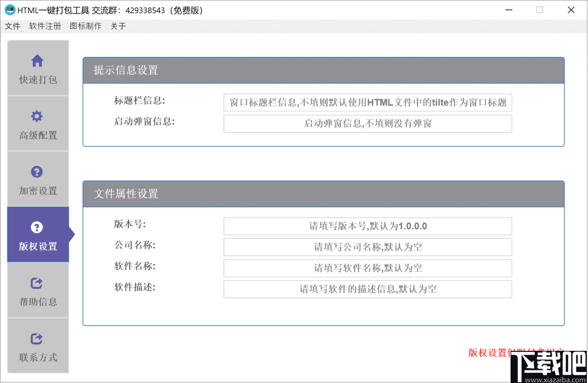Open 高级配置 via the gear icon
The height and width of the screenshot is (383, 588).
tap(37, 115)
